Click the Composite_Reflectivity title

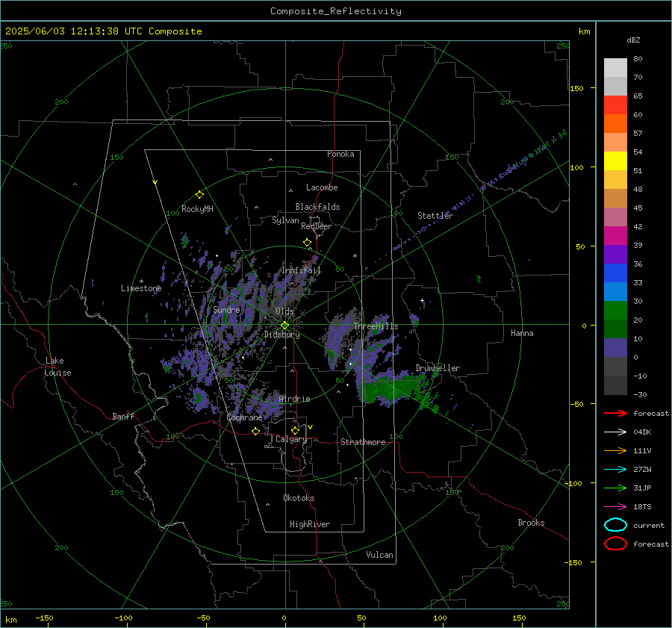[336, 11]
